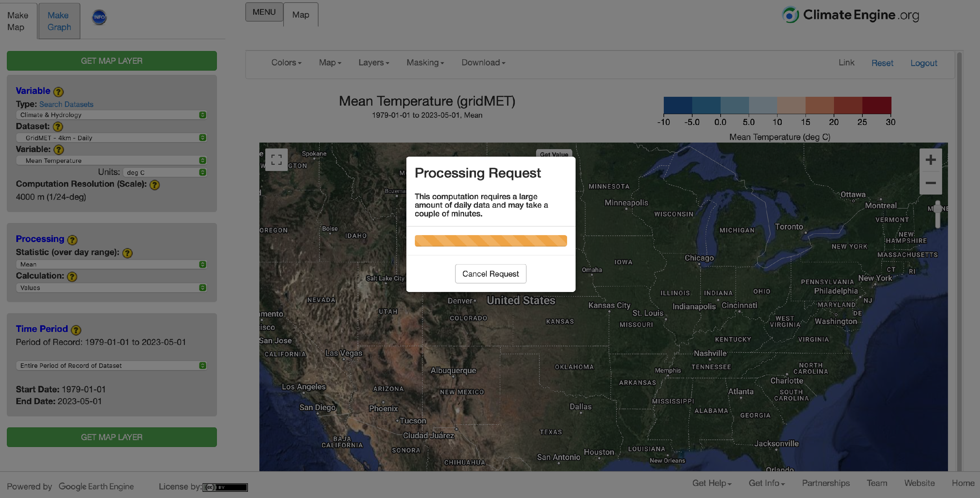Zoom out with the map minus button
The height and width of the screenshot is (498, 980).
930,183
